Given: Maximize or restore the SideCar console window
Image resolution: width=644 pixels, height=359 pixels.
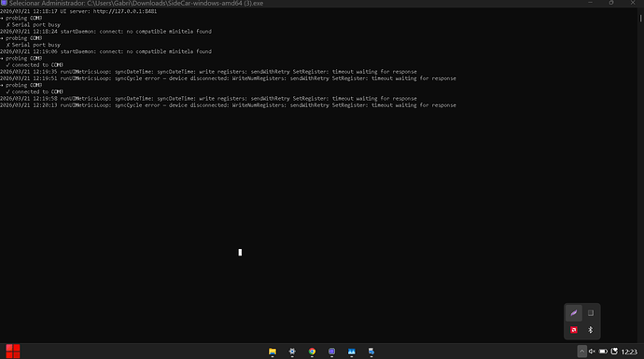Looking at the screenshot, I should (x=611, y=3).
